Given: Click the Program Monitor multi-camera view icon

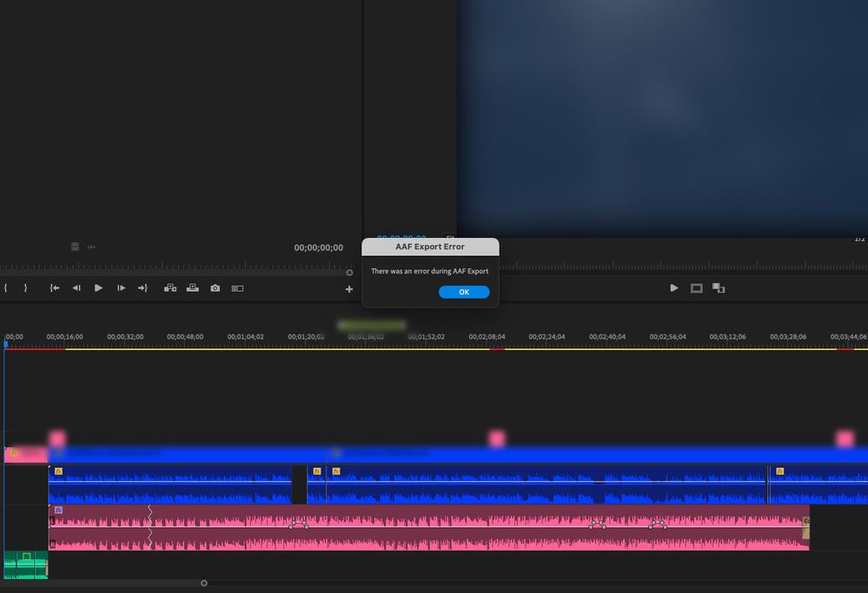Looking at the screenshot, I should (x=719, y=288).
